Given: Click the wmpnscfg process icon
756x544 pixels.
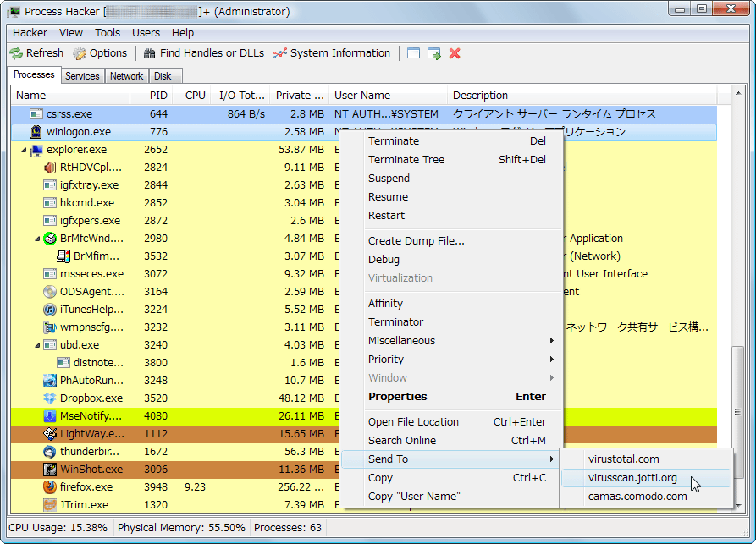Looking at the screenshot, I should tap(50, 327).
